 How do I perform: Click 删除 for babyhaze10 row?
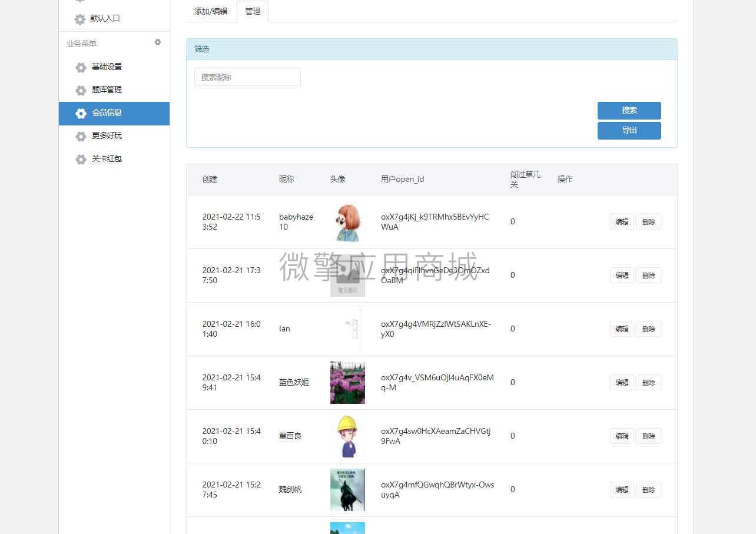(649, 222)
